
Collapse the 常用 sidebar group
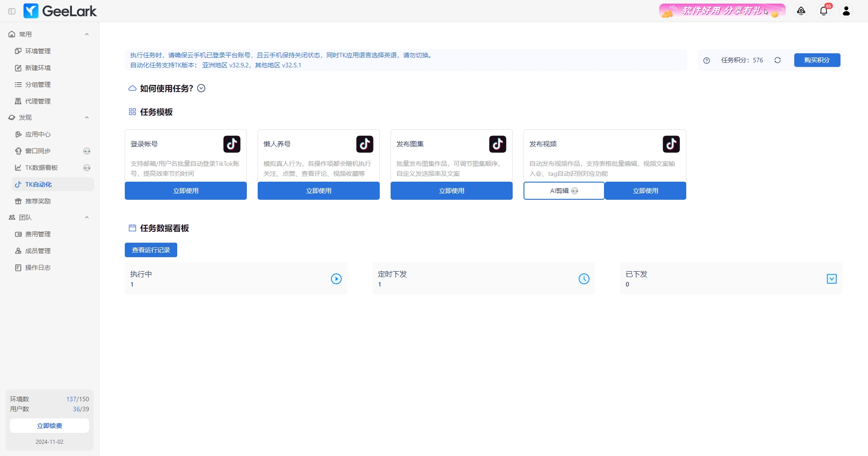87,34
